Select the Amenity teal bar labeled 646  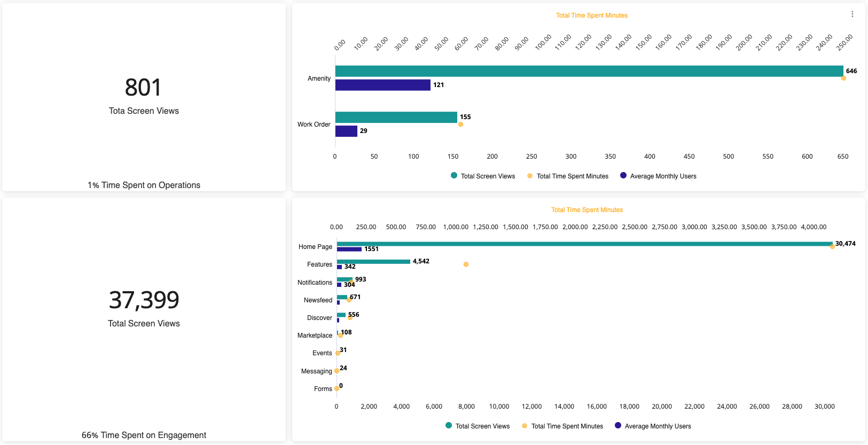[588, 71]
